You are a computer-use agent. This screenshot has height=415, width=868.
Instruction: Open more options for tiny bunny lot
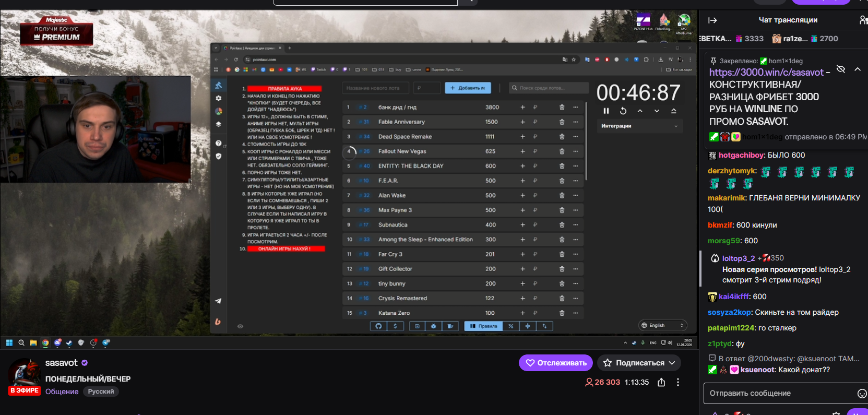pyautogui.click(x=576, y=283)
